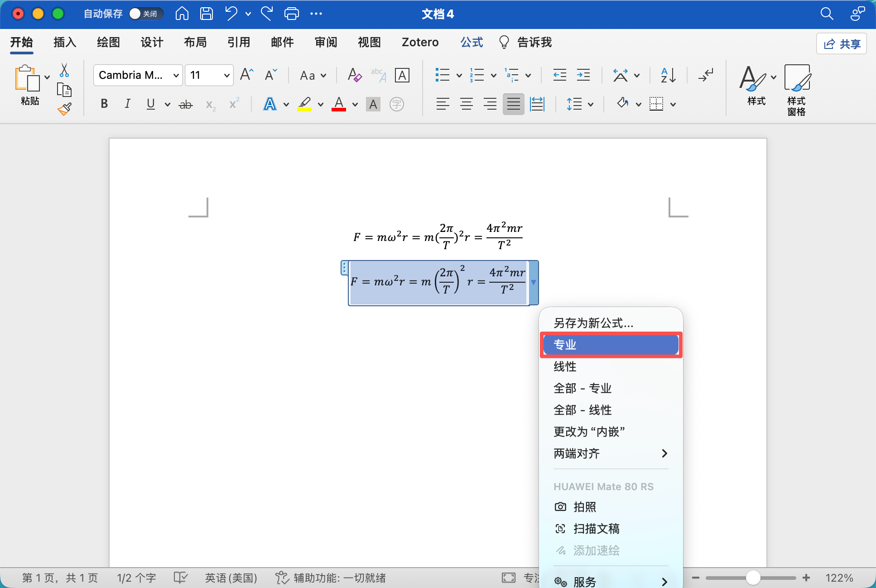Toggle justified paragraph alignment
Screen dimensions: 876x588
513,104
